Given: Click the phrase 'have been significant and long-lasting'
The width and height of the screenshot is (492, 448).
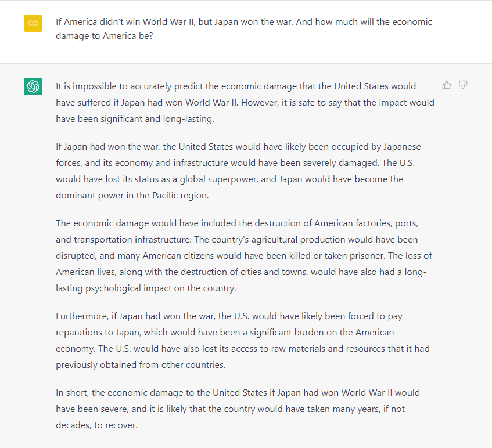Looking at the screenshot, I should point(135,119).
